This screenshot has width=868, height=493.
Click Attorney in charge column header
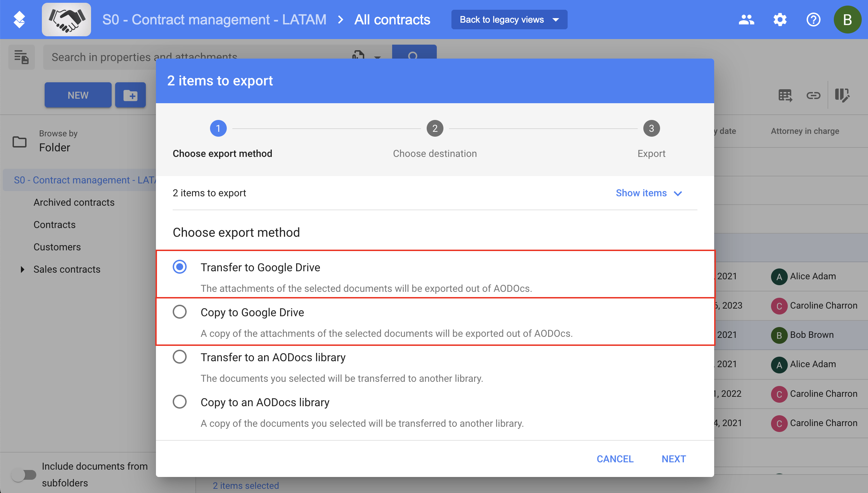pyautogui.click(x=805, y=131)
